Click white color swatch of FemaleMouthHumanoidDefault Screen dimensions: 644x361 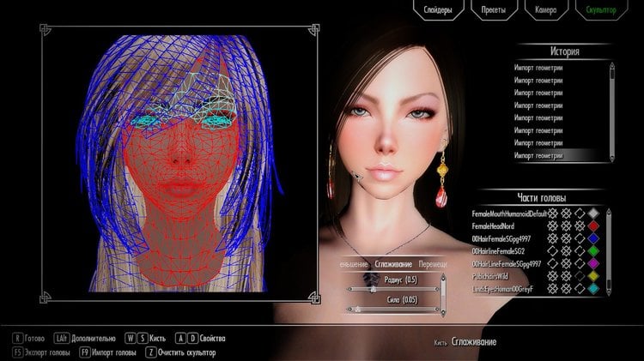tap(593, 214)
